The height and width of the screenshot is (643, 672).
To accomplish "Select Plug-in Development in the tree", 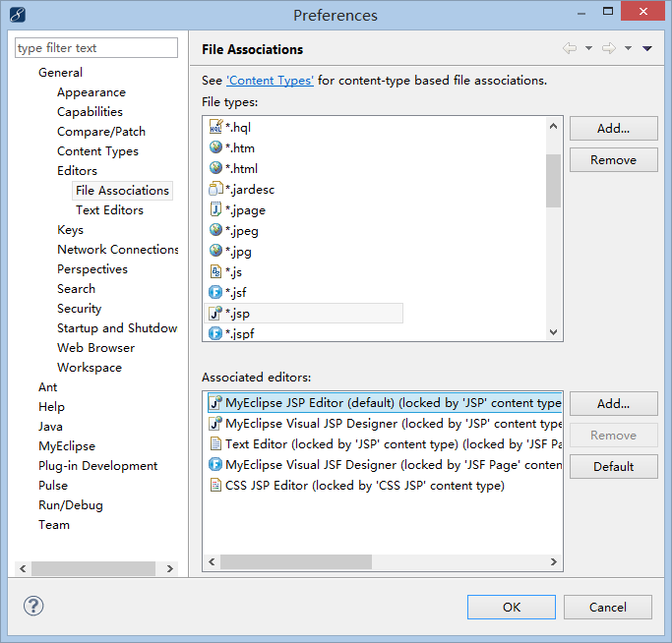I will tap(98, 466).
